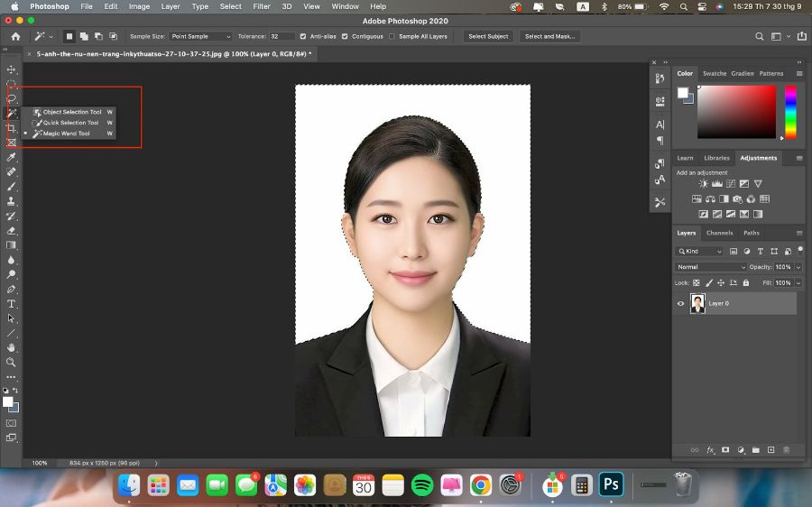
Task: Open the Kind layer filter dropdown
Action: [699, 251]
